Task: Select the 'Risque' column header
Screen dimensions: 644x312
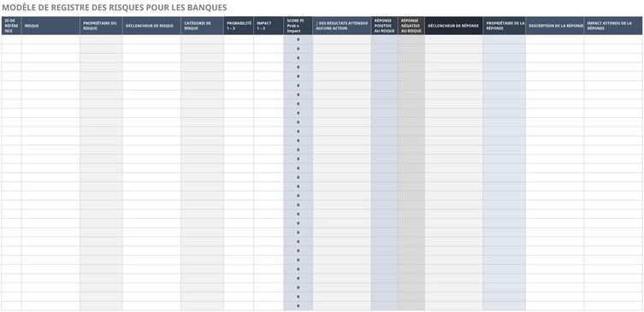Action: coord(50,26)
